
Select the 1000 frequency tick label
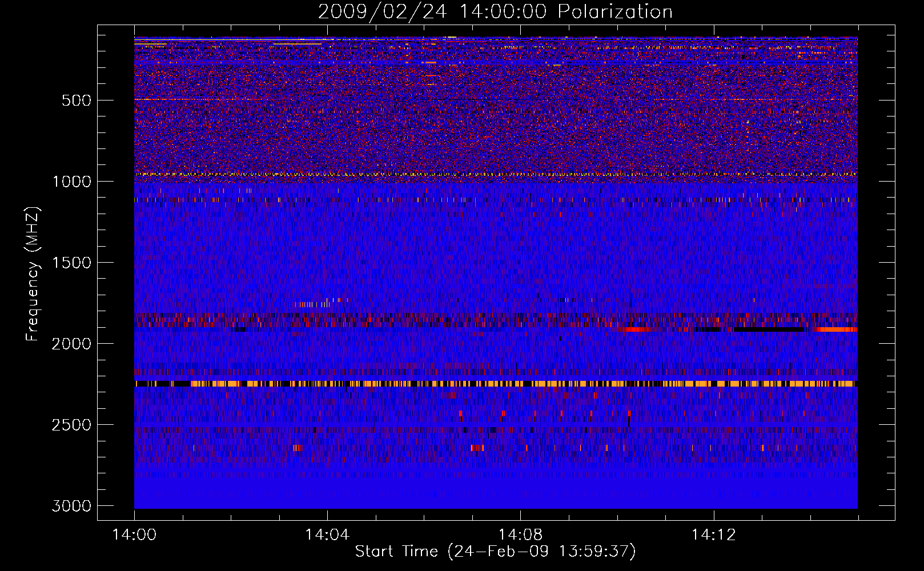[72, 182]
